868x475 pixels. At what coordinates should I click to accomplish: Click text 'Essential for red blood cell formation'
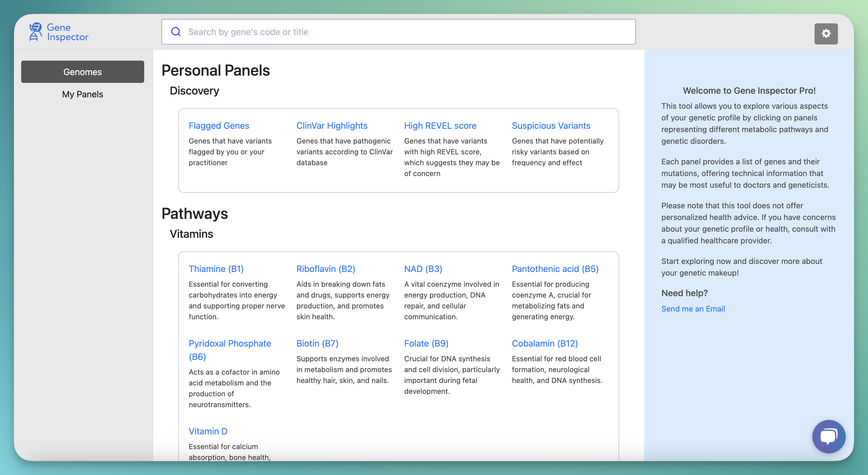click(x=557, y=370)
